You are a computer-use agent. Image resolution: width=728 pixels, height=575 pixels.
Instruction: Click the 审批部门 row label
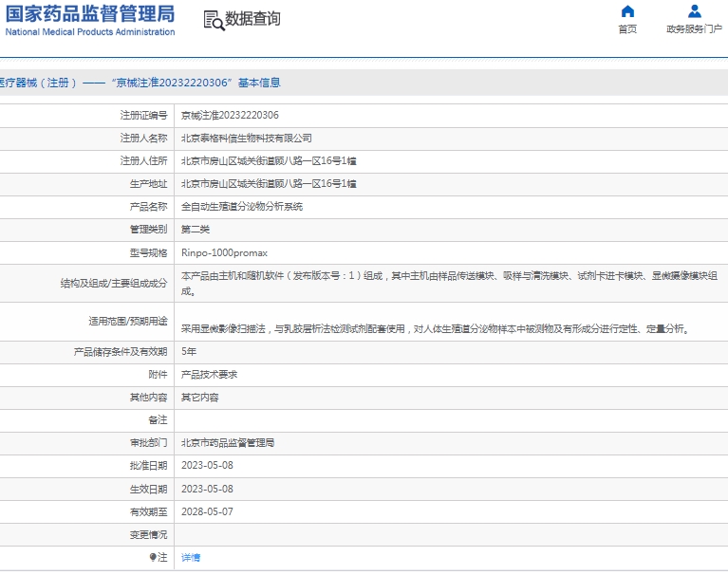click(148, 443)
